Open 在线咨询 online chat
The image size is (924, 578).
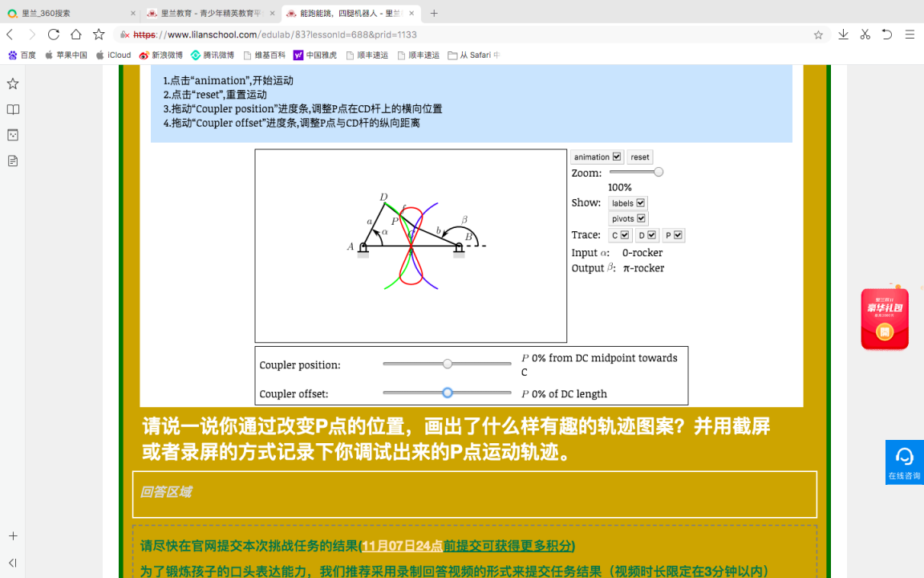click(x=905, y=462)
